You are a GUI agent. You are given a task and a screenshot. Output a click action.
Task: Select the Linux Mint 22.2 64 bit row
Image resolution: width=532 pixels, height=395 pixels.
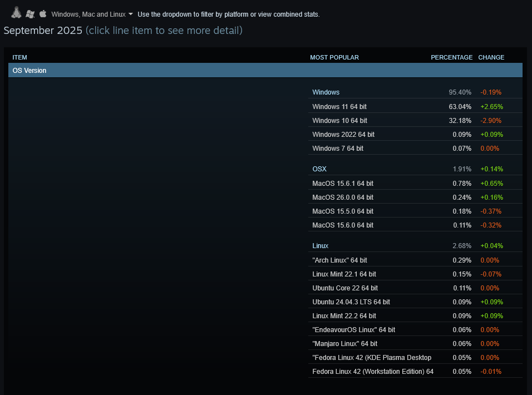[x=415, y=315]
